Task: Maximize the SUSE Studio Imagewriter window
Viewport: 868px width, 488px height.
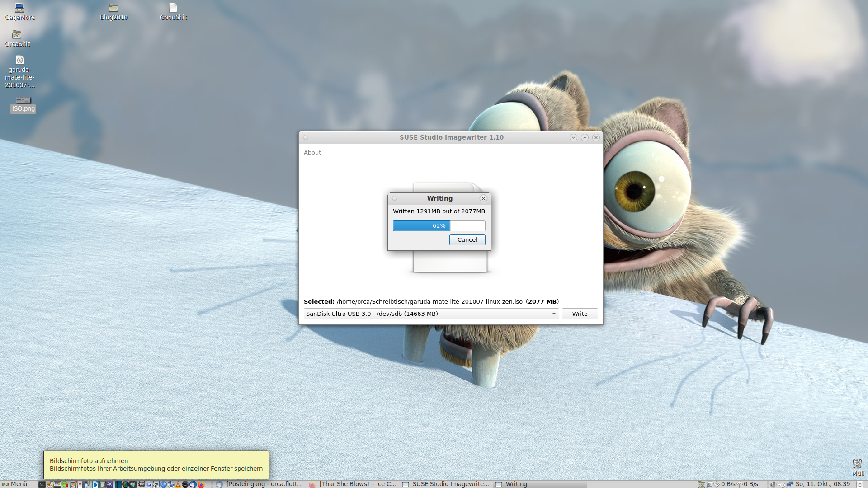Action: coord(585,137)
